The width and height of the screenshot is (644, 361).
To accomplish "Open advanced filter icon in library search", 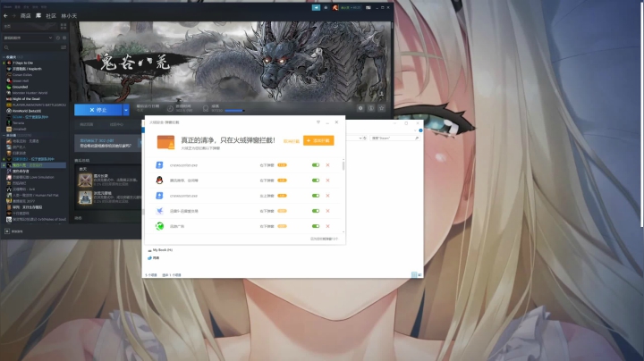I will [64, 47].
